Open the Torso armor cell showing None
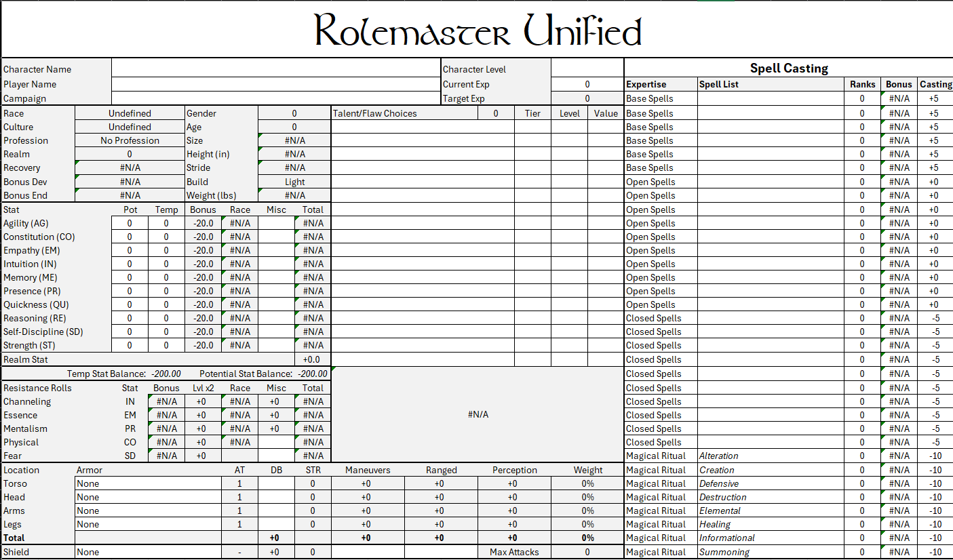This screenshot has height=560, width=953. tap(148, 483)
